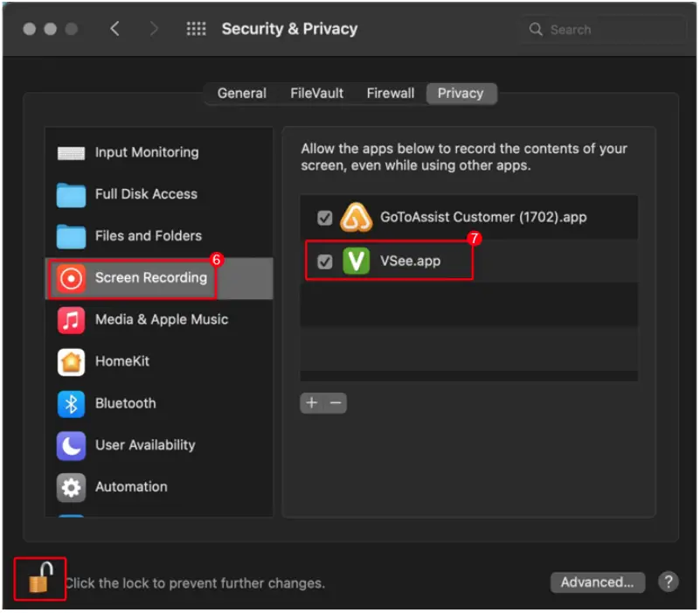Uncheck VSee.app screen recording permission
Screen dimensions: 700x613
pyautogui.click(x=326, y=261)
